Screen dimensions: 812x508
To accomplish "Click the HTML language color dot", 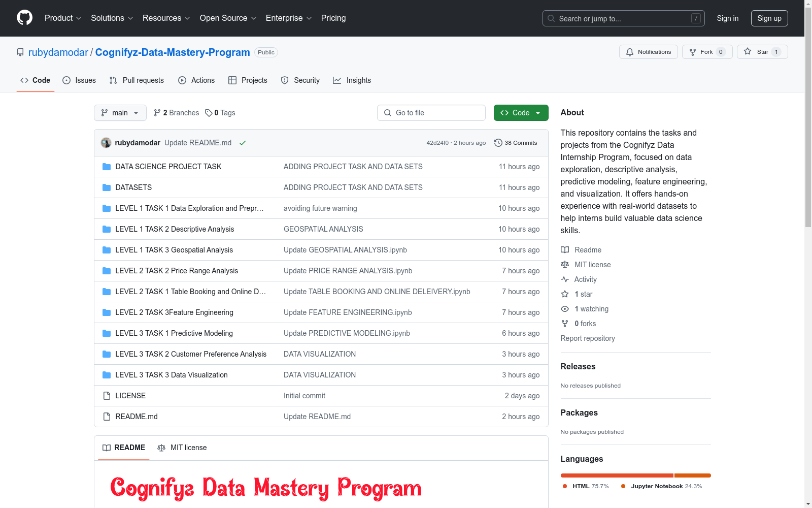I will click(565, 486).
